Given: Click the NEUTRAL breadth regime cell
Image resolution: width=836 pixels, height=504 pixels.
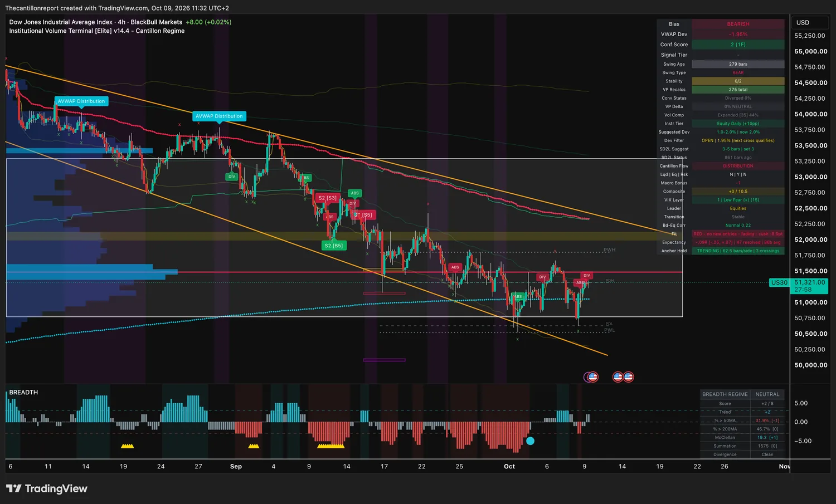Looking at the screenshot, I should tap(767, 394).
